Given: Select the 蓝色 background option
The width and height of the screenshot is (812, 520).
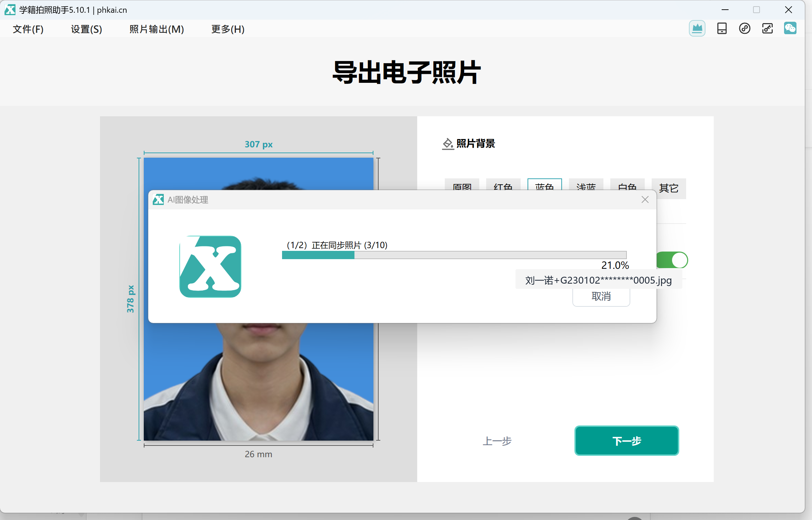Looking at the screenshot, I should [x=545, y=185].
